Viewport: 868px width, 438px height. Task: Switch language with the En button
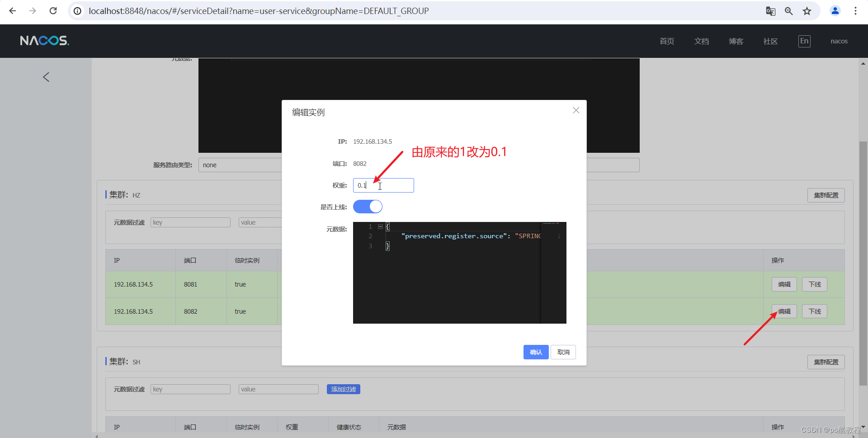coord(804,41)
